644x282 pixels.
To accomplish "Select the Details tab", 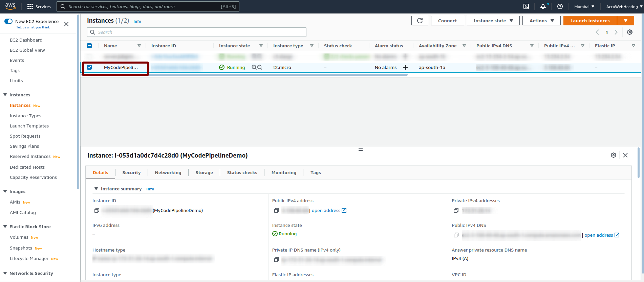I will 101,172.
